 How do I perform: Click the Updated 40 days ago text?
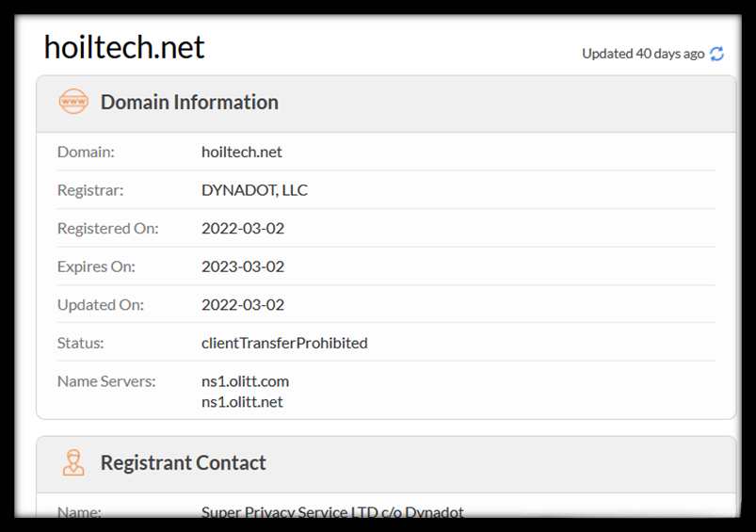pyautogui.click(x=642, y=54)
